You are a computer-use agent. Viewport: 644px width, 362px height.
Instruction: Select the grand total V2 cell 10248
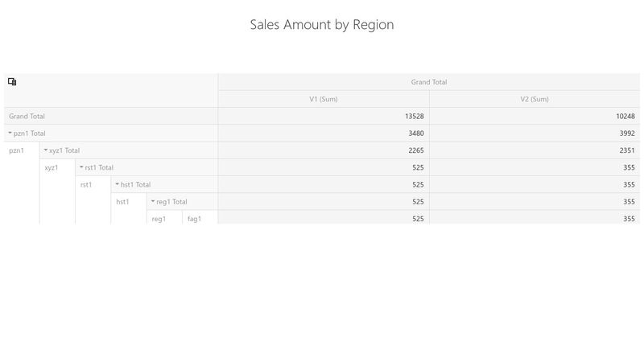[625, 117]
